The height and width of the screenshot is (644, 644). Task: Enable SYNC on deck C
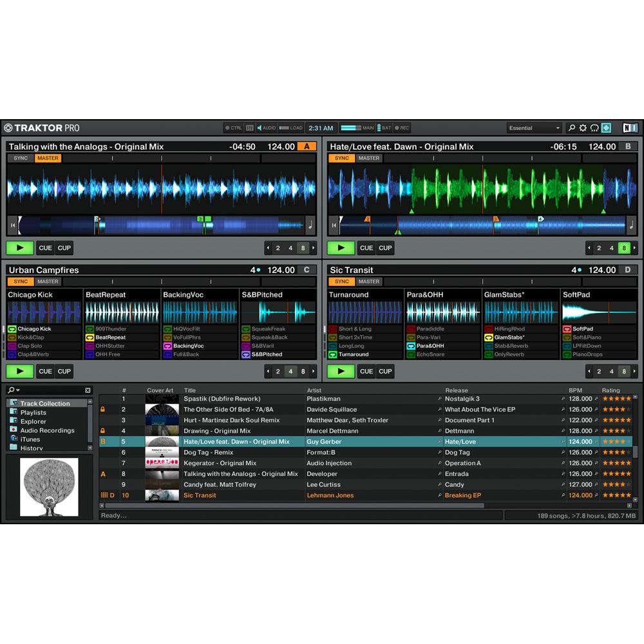point(20,281)
